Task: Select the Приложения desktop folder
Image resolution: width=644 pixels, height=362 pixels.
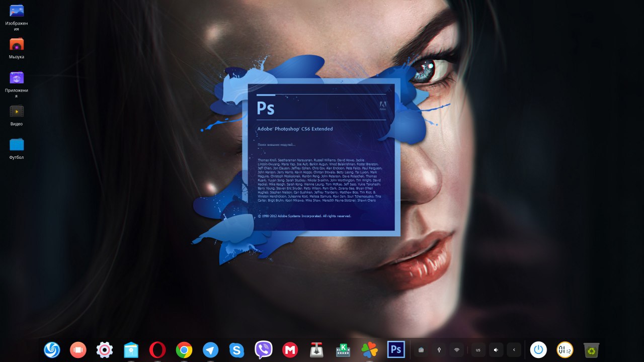Action: tap(17, 84)
